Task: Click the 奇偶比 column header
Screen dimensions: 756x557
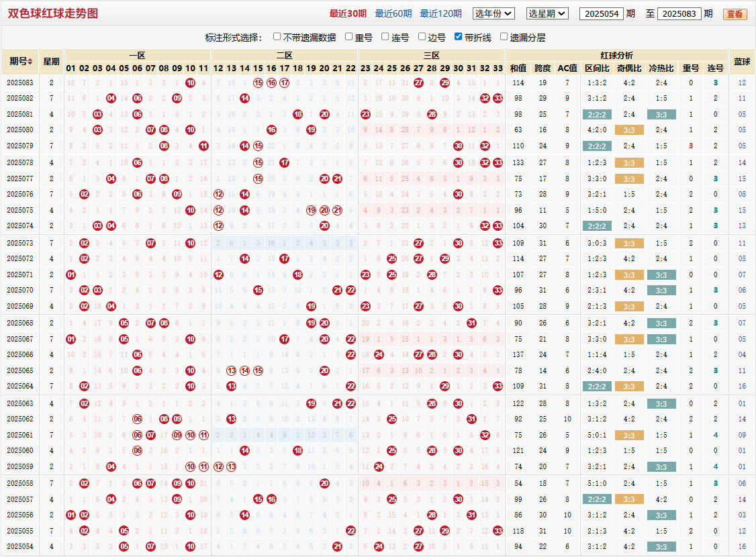Action: (x=629, y=68)
